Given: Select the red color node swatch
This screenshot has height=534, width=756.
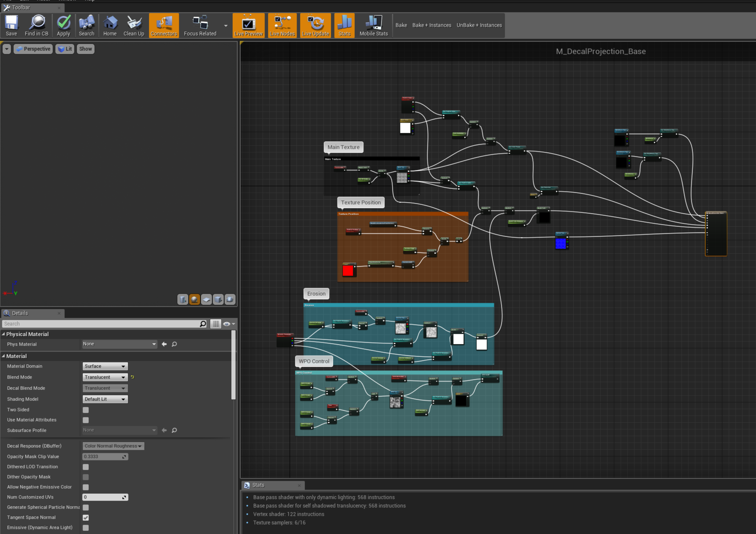Looking at the screenshot, I should click(348, 271).
